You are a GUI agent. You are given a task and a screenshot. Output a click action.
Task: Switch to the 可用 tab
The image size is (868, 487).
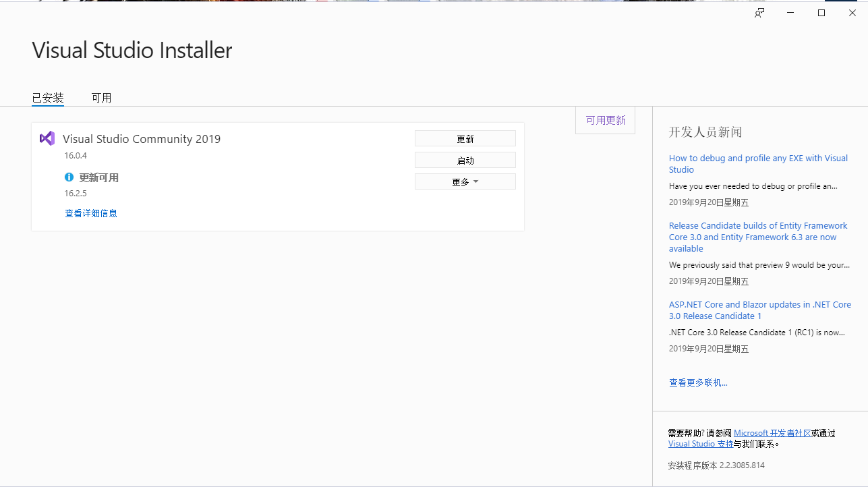point(101,98)
